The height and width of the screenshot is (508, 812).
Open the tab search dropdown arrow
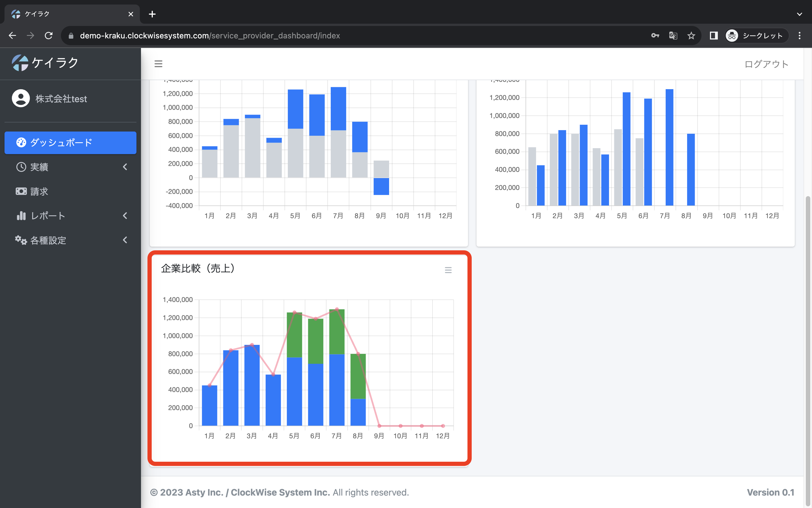[x=800, y=14]
